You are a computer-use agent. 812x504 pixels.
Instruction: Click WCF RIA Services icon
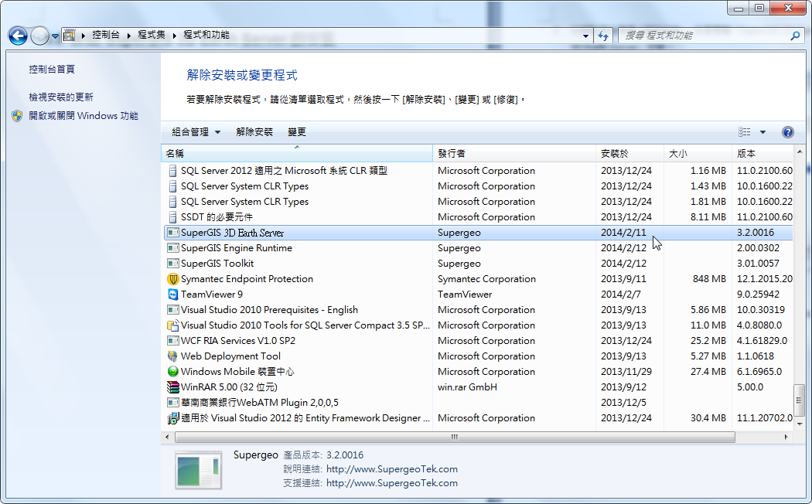point(173,341)
